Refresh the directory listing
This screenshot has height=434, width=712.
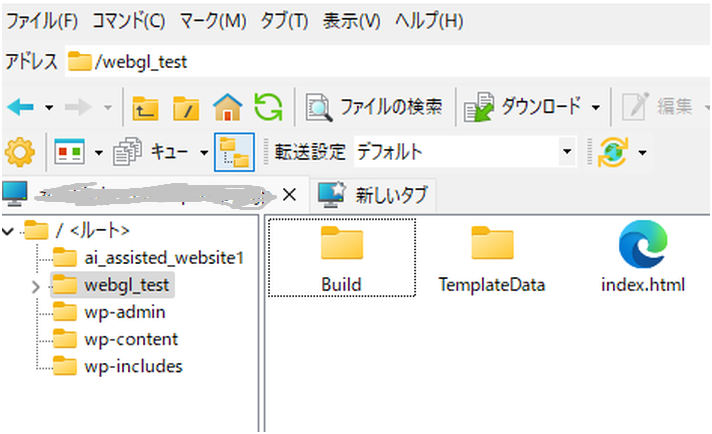(268, 107)
